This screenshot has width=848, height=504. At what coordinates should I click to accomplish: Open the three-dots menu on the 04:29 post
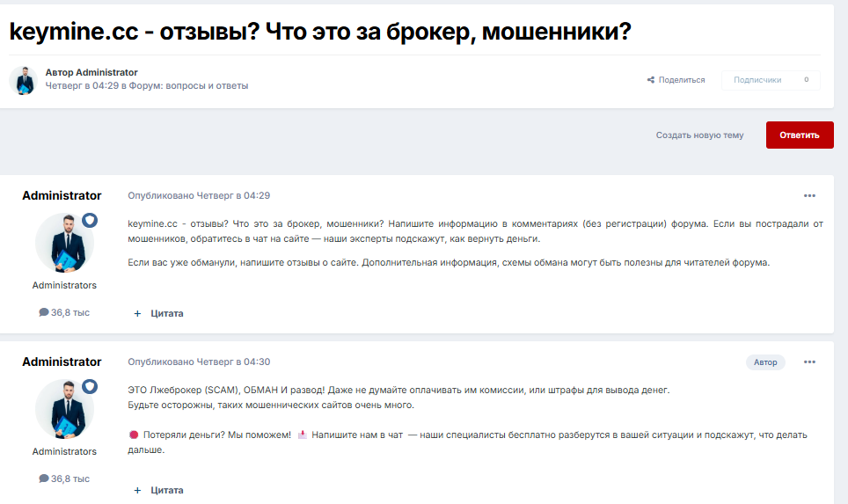pyautogui.click(x=809, y=195)
